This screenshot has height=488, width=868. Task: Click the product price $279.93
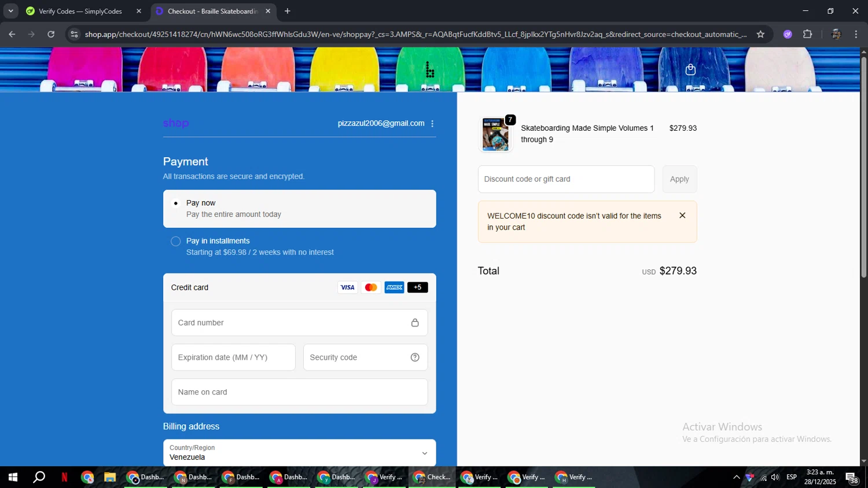(x=683, y=128)
